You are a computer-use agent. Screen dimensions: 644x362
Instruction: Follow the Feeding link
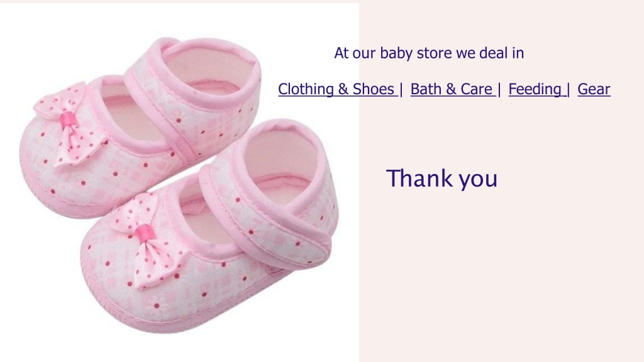pos(536,89)
